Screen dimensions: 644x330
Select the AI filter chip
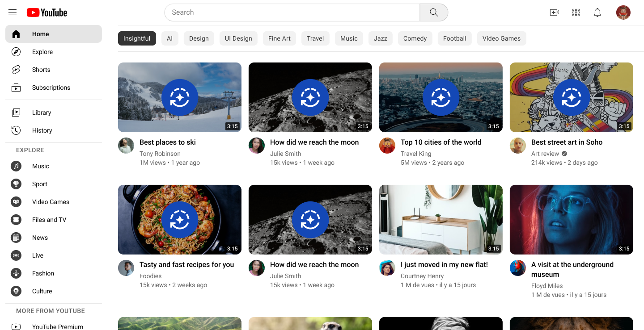pyautogui.click(x=170, y=38)
